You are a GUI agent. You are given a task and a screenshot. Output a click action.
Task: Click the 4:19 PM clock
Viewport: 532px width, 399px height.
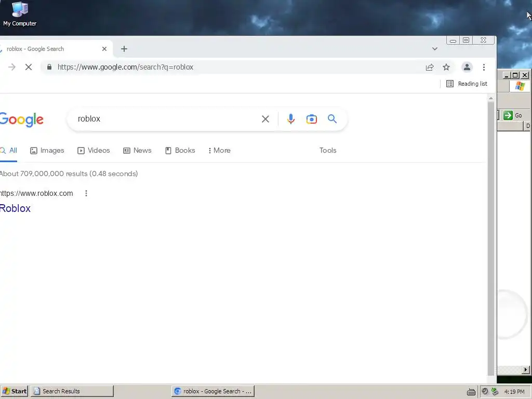point(514,392)
